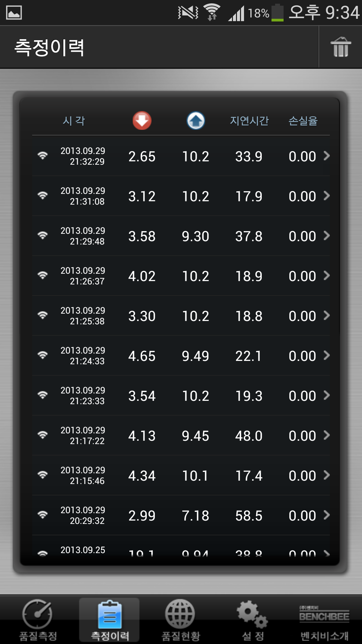Tap the 측정이력 page title
This screenshot has width=362, height=644.
[49, 47]
